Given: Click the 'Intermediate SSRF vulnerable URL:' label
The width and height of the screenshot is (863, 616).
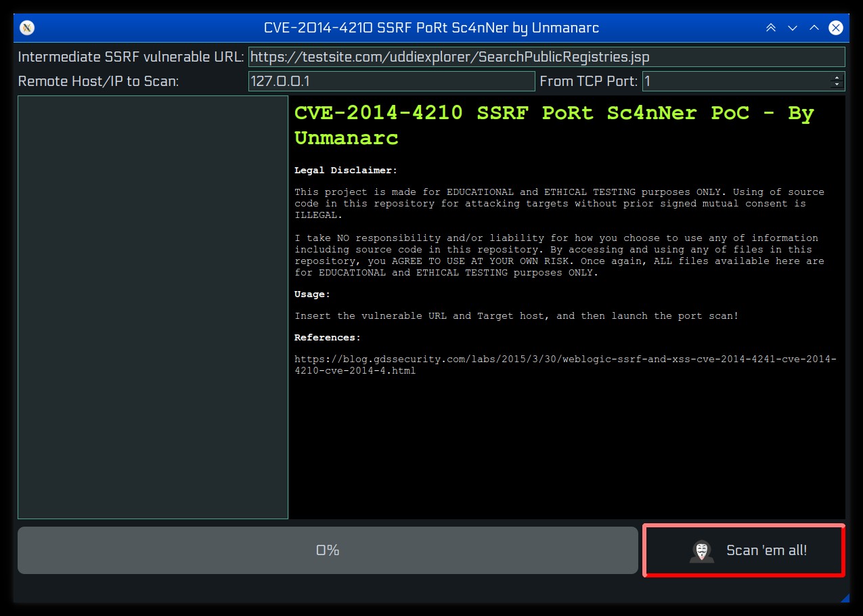Looking at the screenshot, I should pyautogui.click(x=131, y=57).
